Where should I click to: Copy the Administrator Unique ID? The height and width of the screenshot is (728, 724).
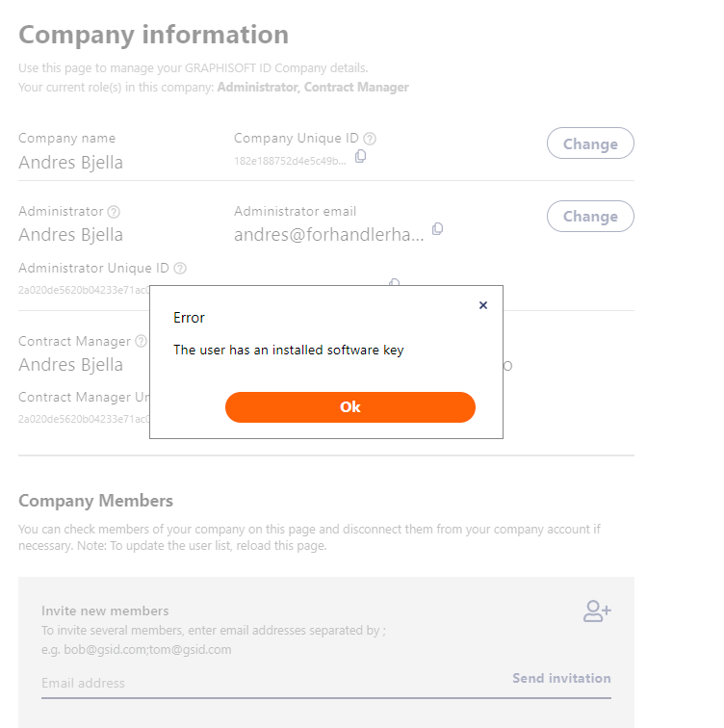[x=394, y=283]
